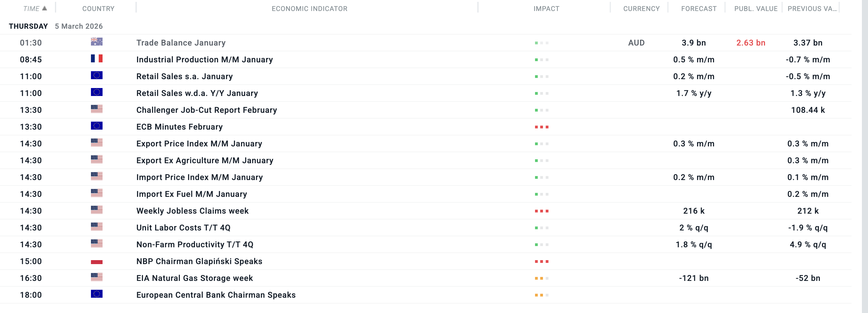Sort table by Country column header
Viewport: 868px width, 313px height.
[x=98, y=9]
